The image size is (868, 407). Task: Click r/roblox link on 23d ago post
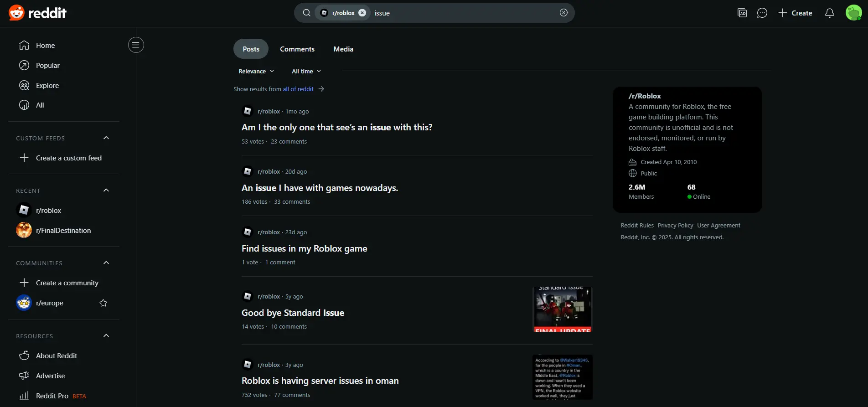(269, 232)
